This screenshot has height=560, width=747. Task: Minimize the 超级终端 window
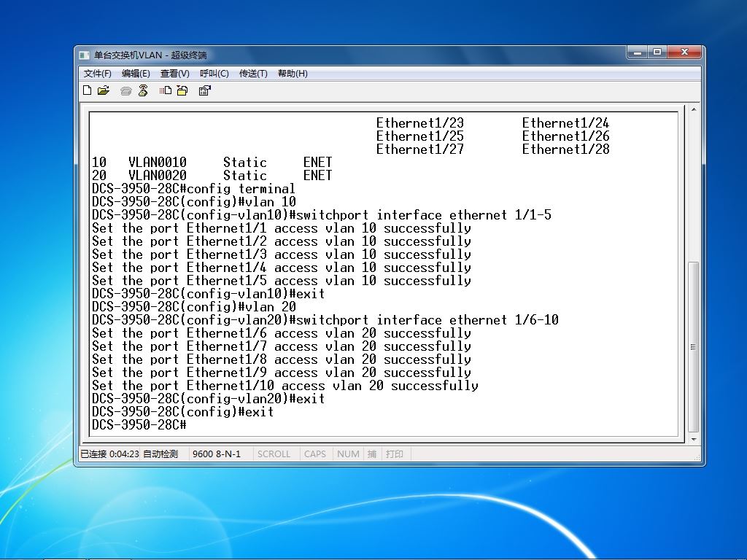(638, 52)
